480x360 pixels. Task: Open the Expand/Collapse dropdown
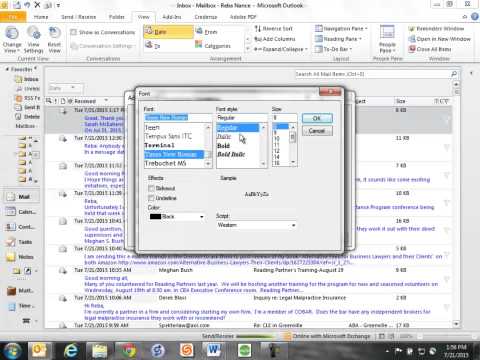(x=281, y=49)
